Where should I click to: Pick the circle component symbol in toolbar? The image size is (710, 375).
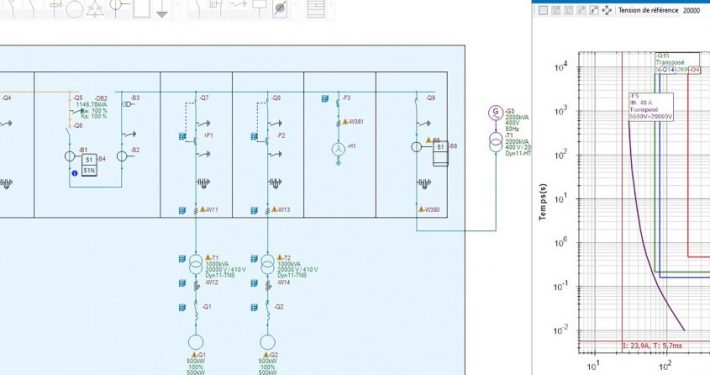click(x=74, y=9)
